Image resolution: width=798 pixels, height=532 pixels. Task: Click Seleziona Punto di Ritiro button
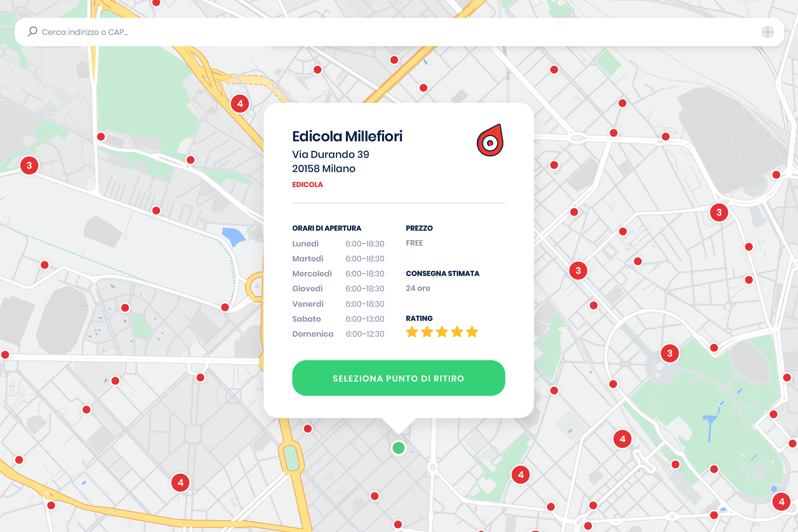(399, 378)
